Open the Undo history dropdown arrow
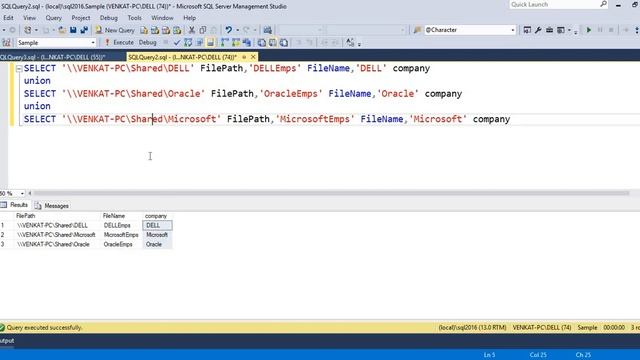The height and width of the screenshot is (360, 640). point(237,30)
